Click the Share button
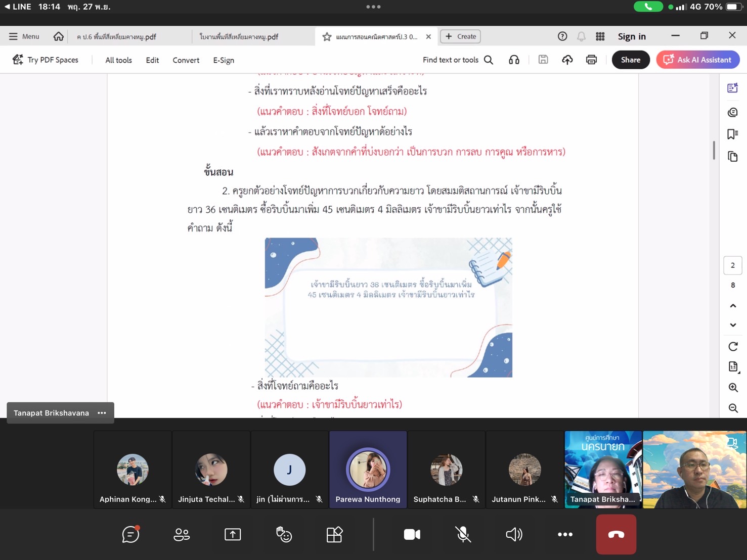The height and width of the screenshot is (560, 747). tap(630, 60)
